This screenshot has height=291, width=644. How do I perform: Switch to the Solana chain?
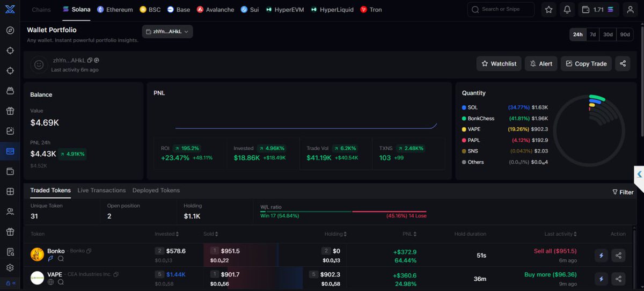[x=77, y=10]
